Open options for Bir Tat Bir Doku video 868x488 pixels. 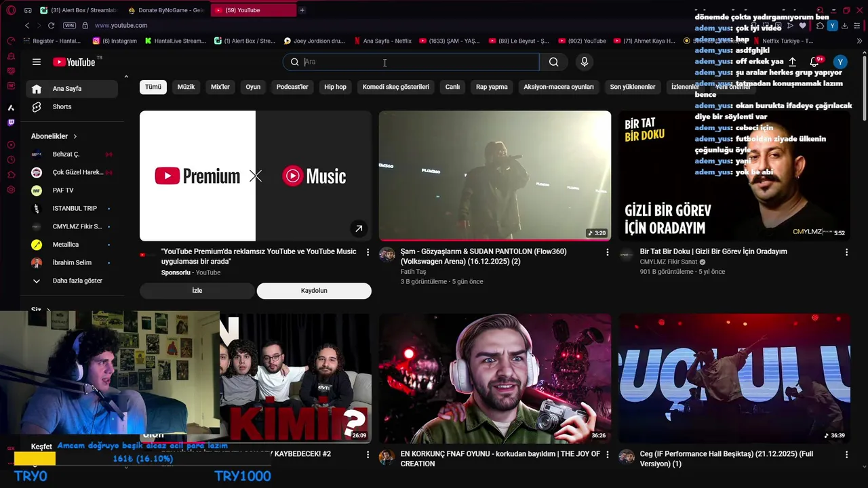[x=846, y=252]
